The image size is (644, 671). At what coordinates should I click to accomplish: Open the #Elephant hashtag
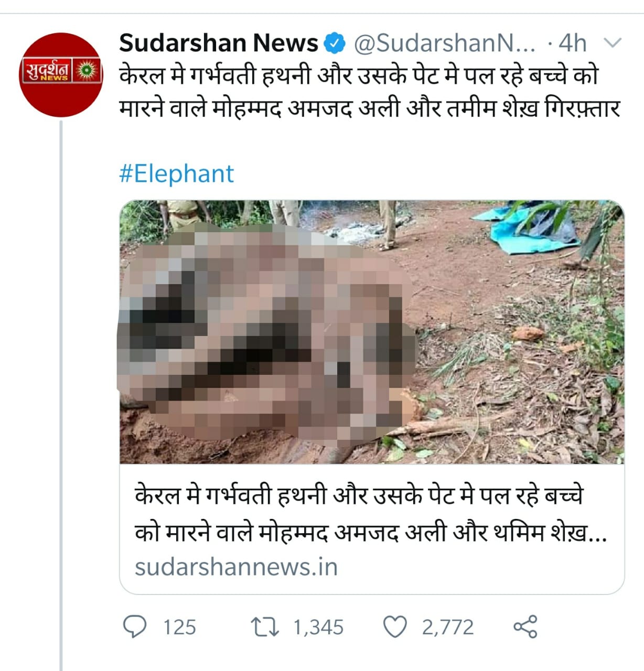click(176, 174)
